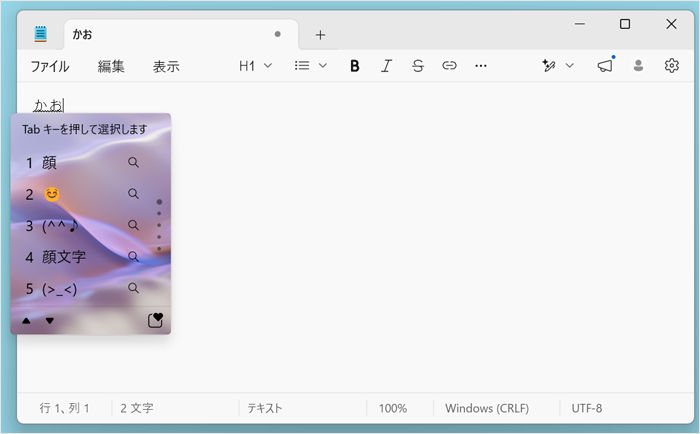Open the more options ellipsis menu
This screenshot has height=434, width=700.
[x=481, y=66]
